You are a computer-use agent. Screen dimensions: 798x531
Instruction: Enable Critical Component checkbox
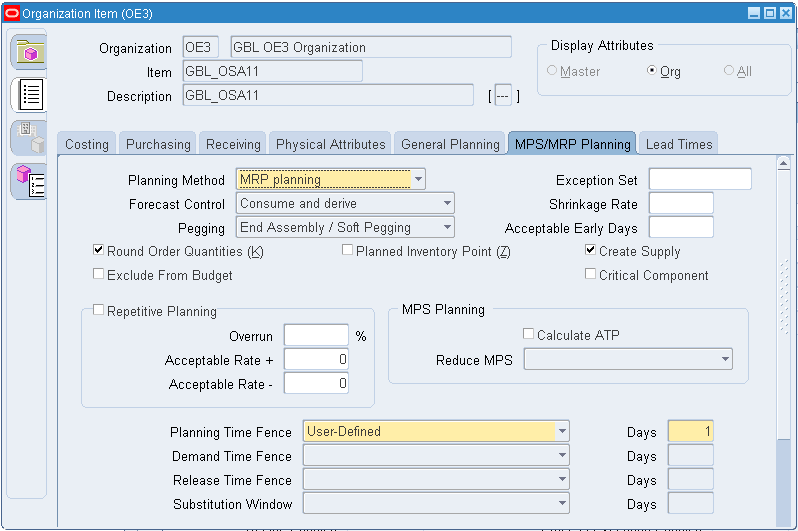tap(590, 274)
